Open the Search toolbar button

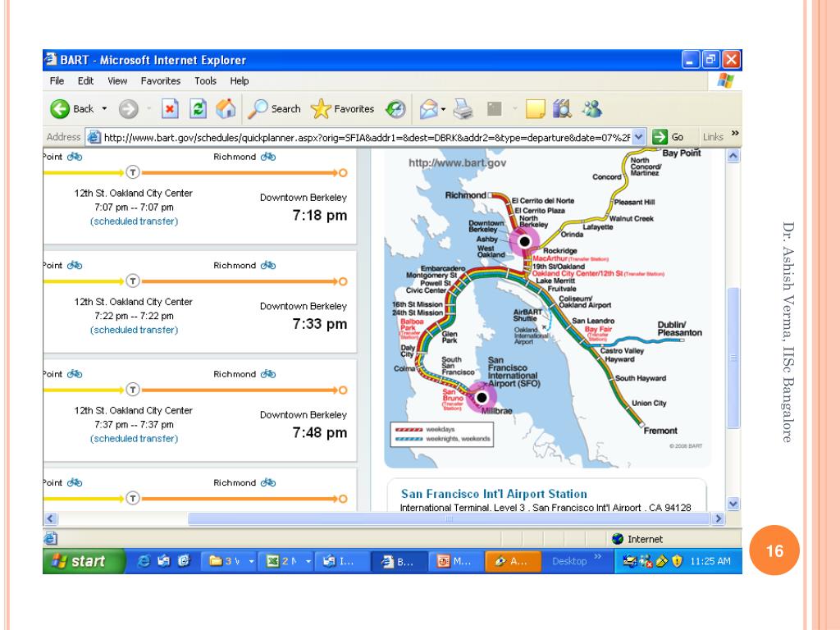274,109
